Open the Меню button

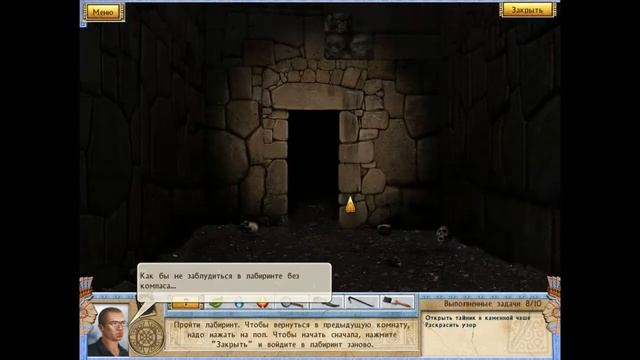[103, 12]
